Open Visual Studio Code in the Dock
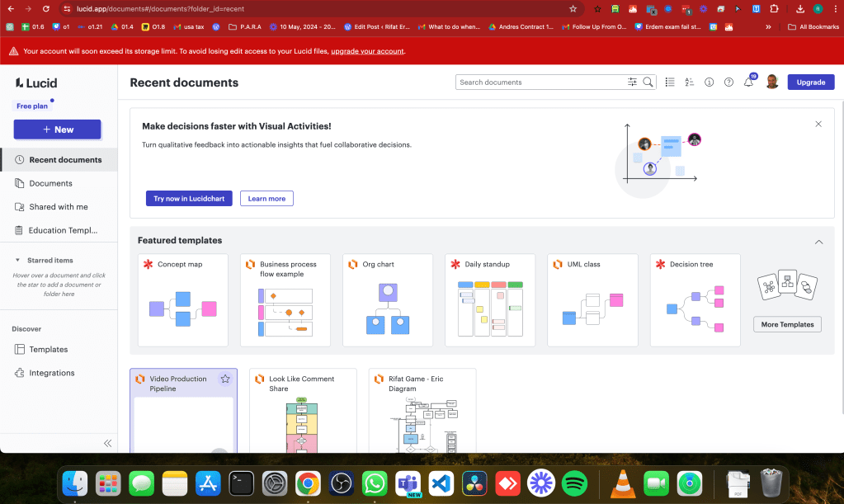This screenshot has width=844, height=504. coord(441,483)
